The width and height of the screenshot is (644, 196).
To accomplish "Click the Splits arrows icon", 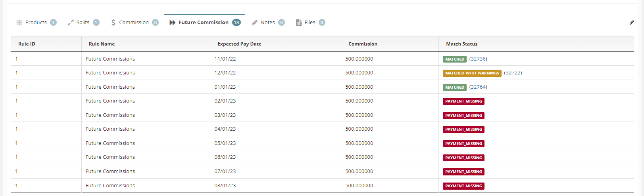I will tap(71, 23).
